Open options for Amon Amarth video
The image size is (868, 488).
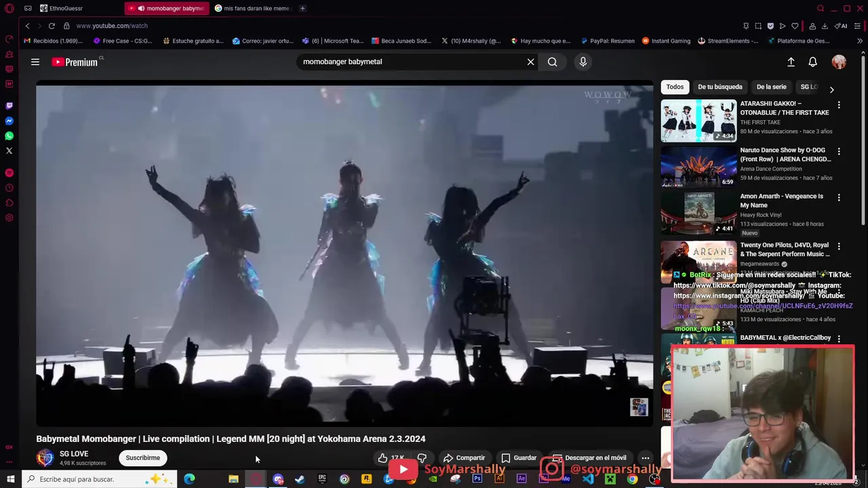(839, 197)
